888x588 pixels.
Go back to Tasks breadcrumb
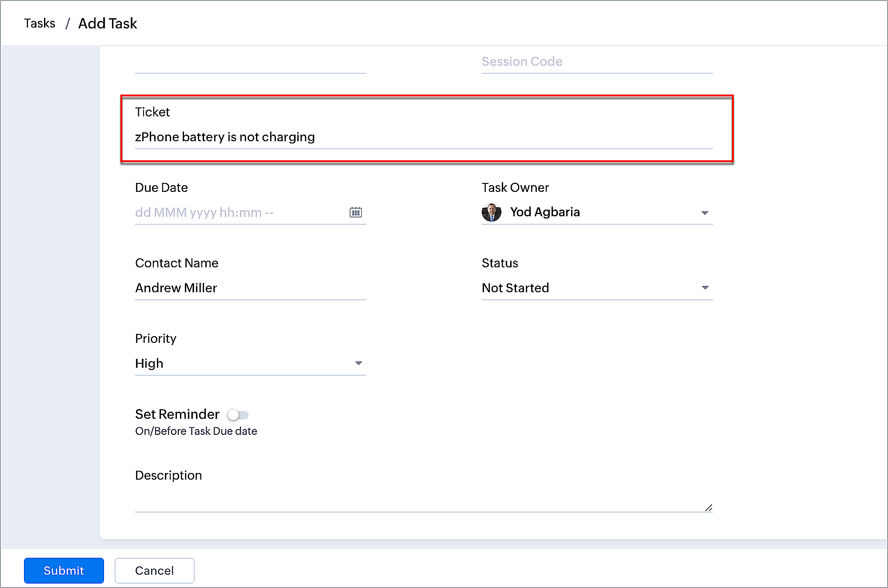point(40,23)
